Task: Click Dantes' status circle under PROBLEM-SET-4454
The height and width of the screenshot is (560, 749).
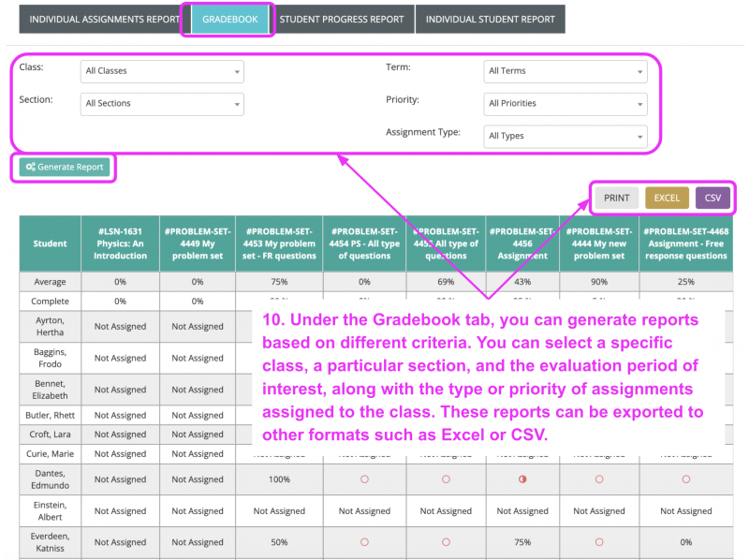Action: pos(364,479)
